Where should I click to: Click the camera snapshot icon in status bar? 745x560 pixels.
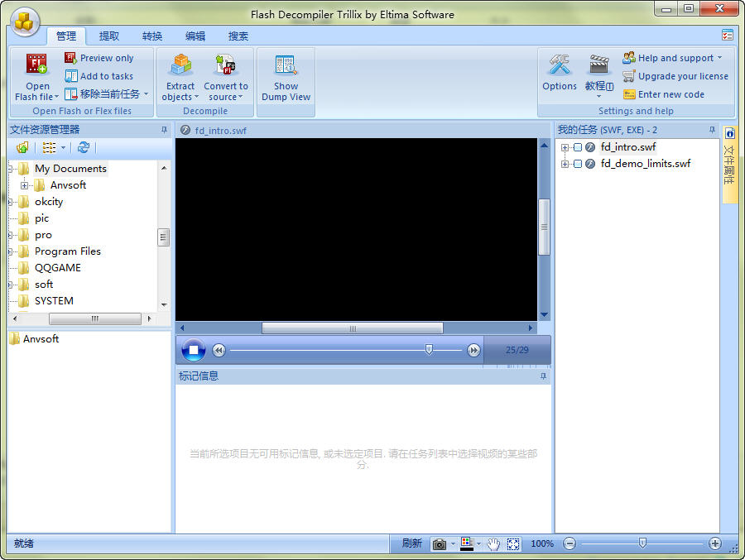(440, 543)
